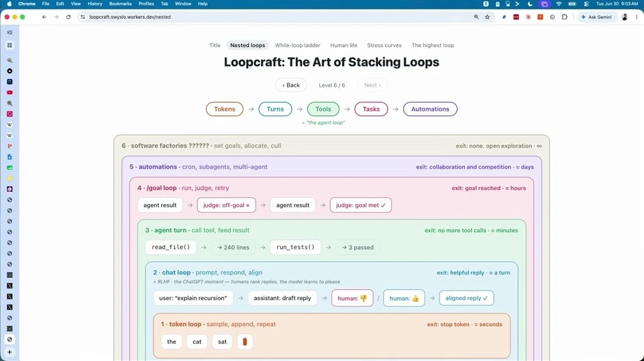This screenshot has height=361, width=644.
Task: Open the Extensions puzzle icon
Action: pyautogui.click(x=565, y=17)
